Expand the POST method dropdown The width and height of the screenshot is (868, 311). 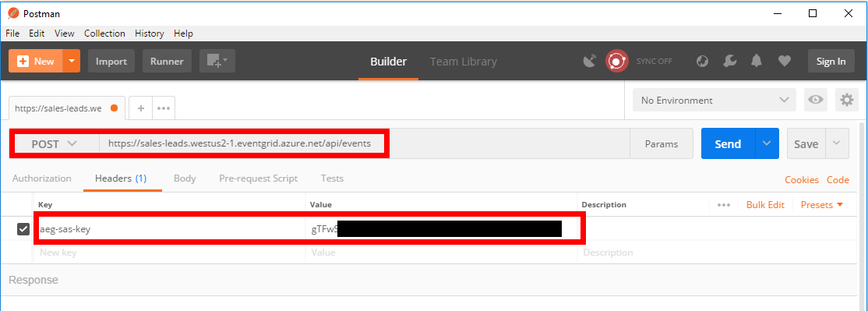coord(55,144)
